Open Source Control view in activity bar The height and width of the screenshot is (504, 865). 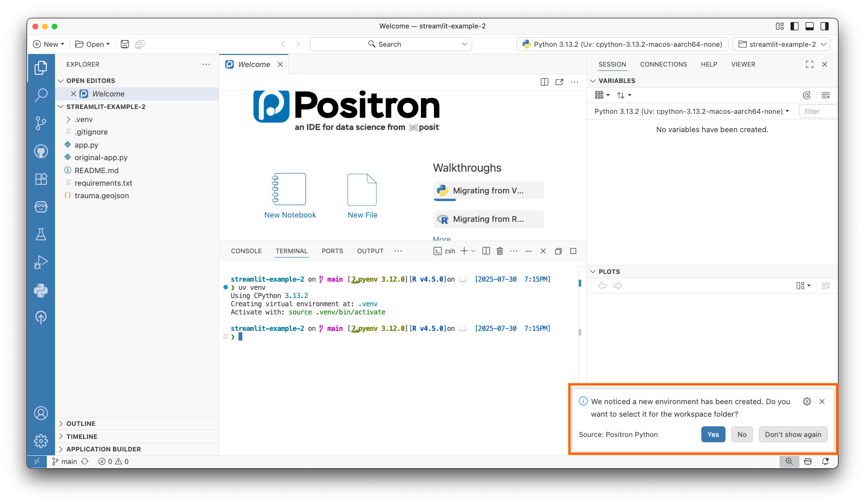(41, 123)
